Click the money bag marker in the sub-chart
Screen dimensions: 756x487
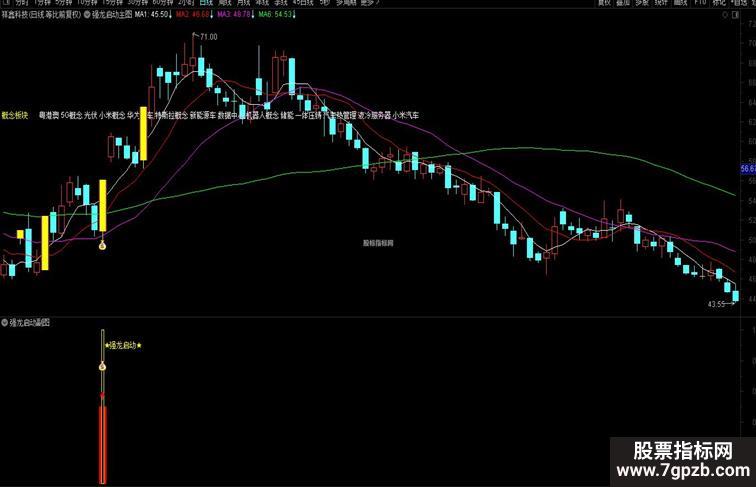[102, 366]
